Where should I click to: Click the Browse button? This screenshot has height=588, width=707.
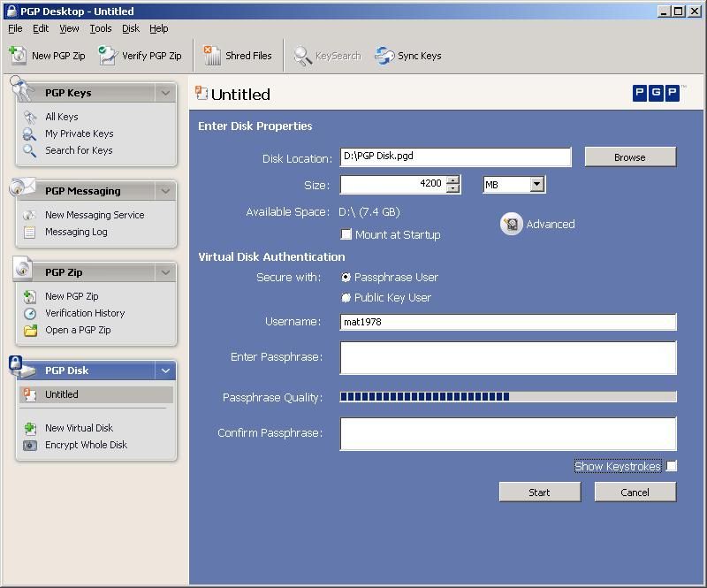click(629, 157)
